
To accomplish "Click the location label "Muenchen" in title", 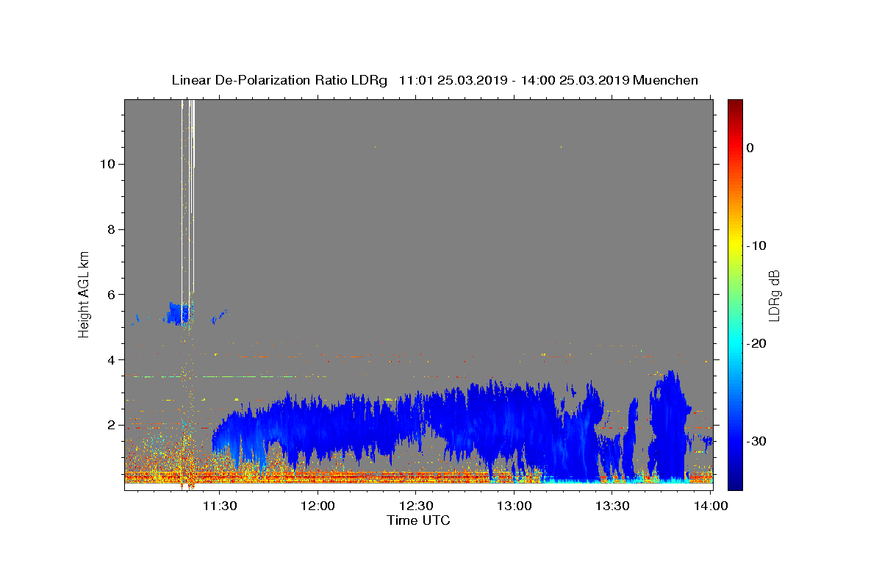I will pos(666,80).
